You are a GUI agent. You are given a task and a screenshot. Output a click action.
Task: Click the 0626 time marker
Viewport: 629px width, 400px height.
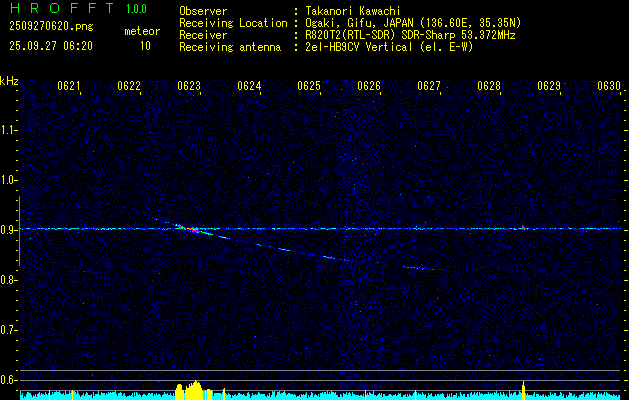pyautogui.click(x=369, y=87)
